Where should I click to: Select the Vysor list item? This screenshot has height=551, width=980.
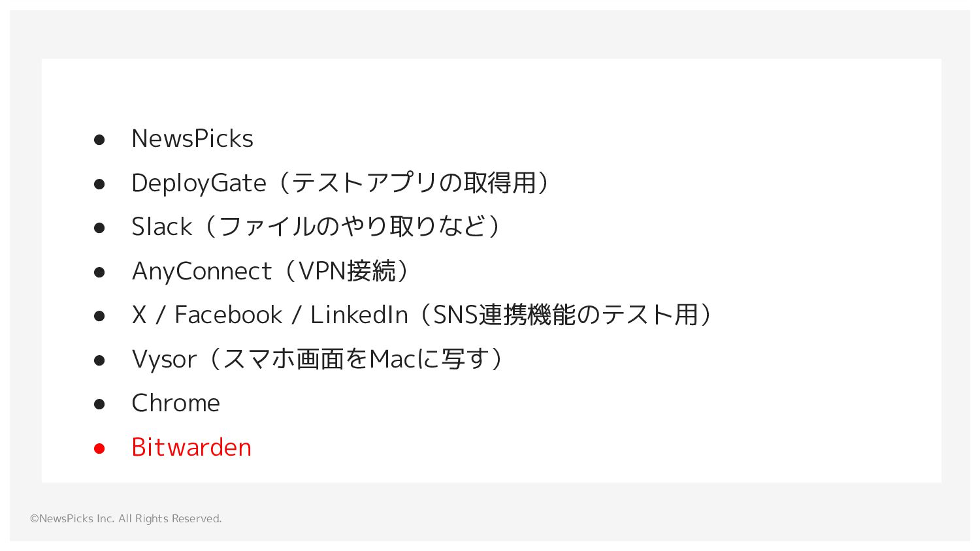[317, 359]
